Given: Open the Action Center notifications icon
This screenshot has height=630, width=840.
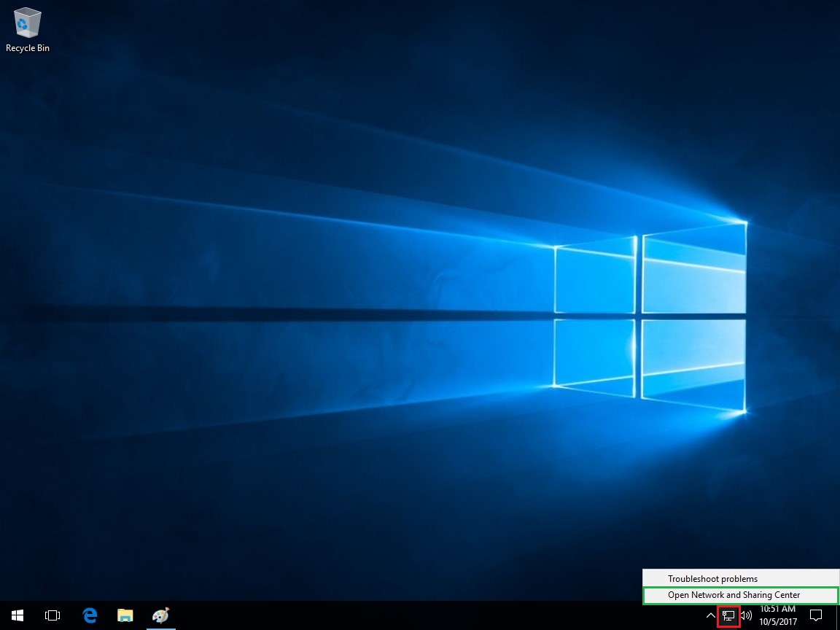Looking at the screenshot, I should click(816, 615).
